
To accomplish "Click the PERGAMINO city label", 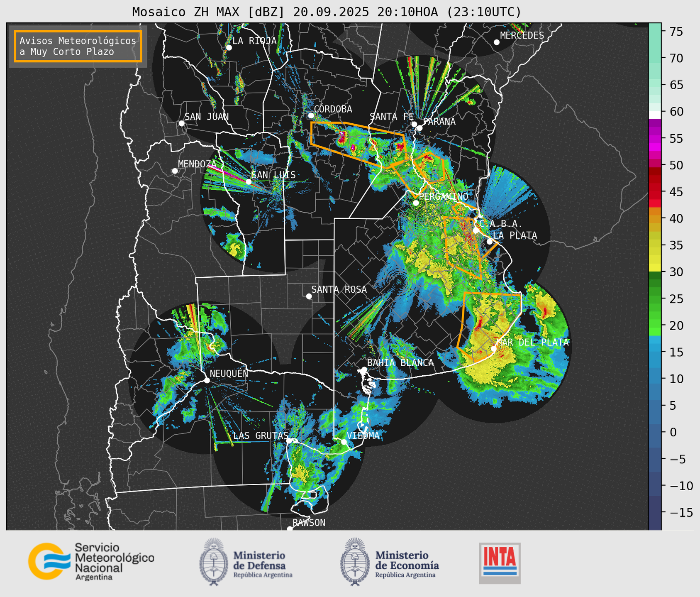I will (443, 197).
